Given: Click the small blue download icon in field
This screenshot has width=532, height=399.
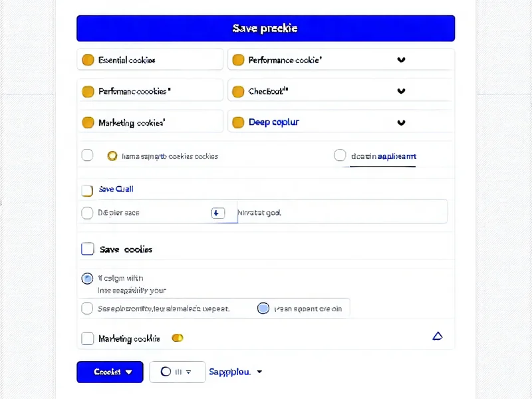Looking at the screenshot, I should [217, 213].
